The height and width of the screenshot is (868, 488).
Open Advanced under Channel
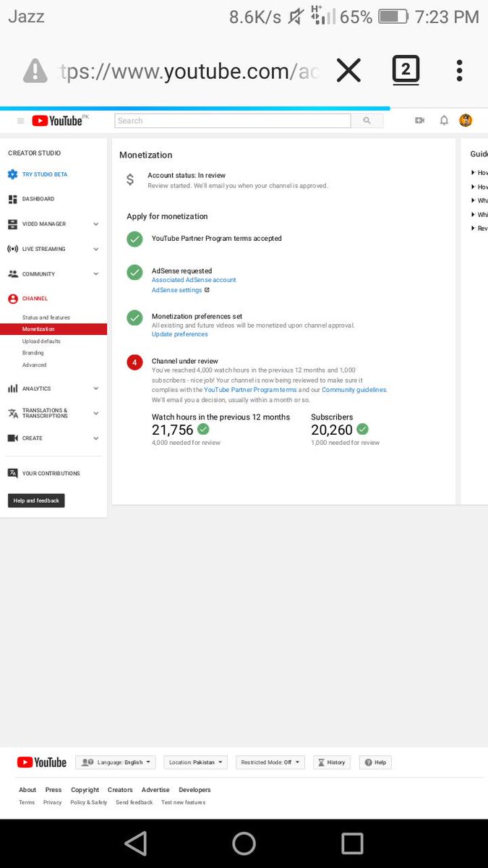[34, 365]
